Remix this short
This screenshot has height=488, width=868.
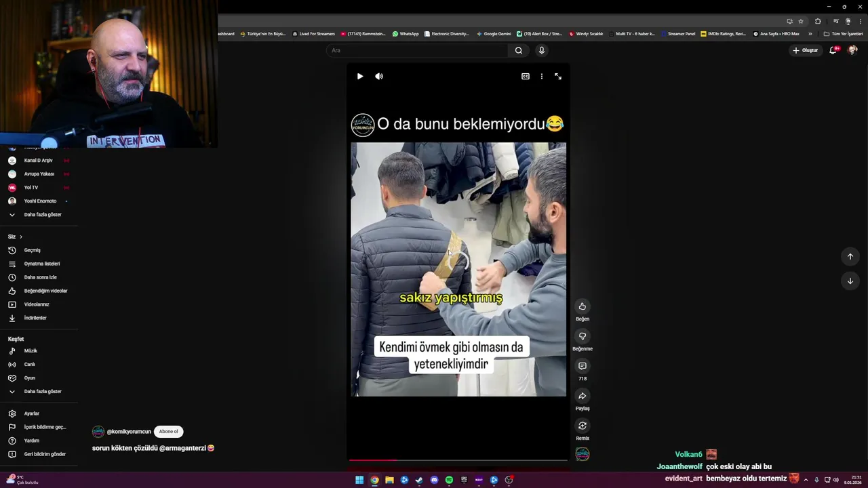[x=583, y=426]
